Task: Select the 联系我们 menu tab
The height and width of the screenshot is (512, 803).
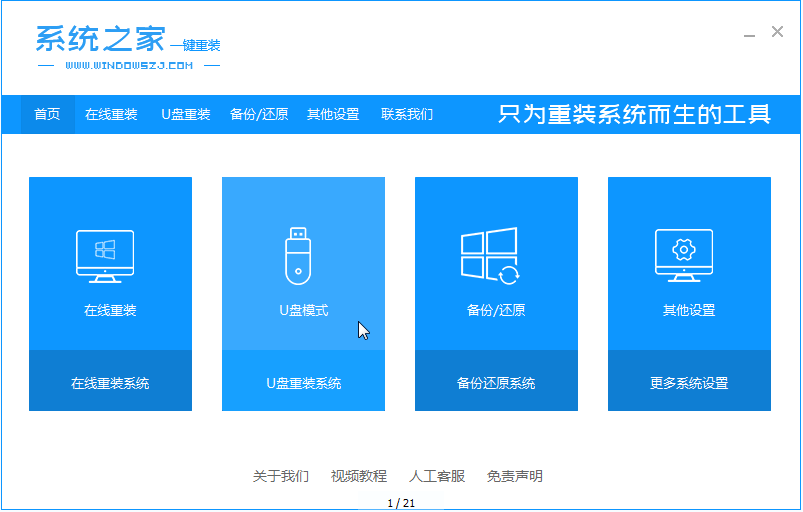Action: coord(407,114)
